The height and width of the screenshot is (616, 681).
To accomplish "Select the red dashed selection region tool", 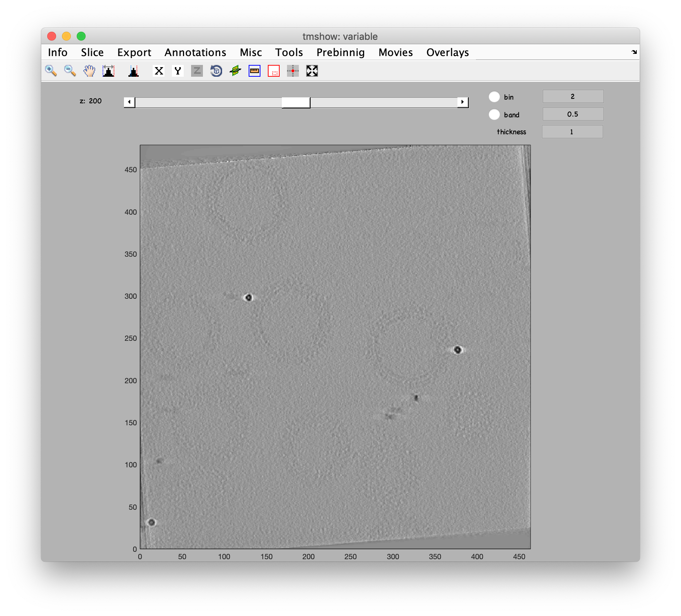I will pos(273,71).
